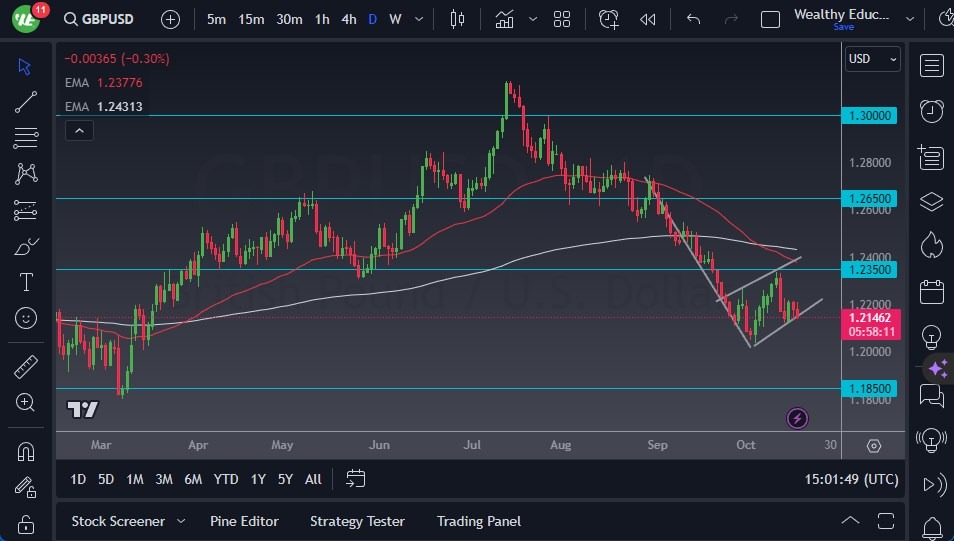Open the Strategy Tester tab

click(x=357, y=521)
